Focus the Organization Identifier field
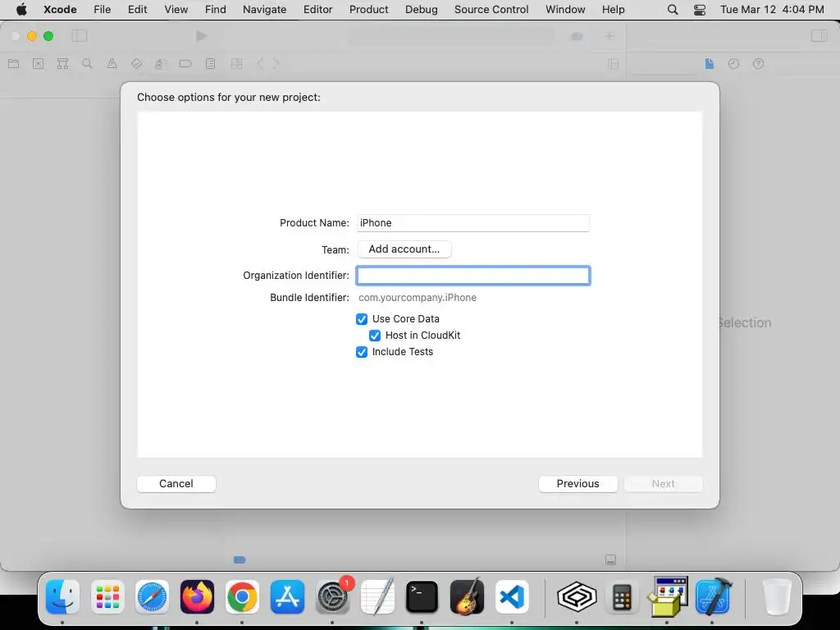The image size is (840, 630). point(473,276)
